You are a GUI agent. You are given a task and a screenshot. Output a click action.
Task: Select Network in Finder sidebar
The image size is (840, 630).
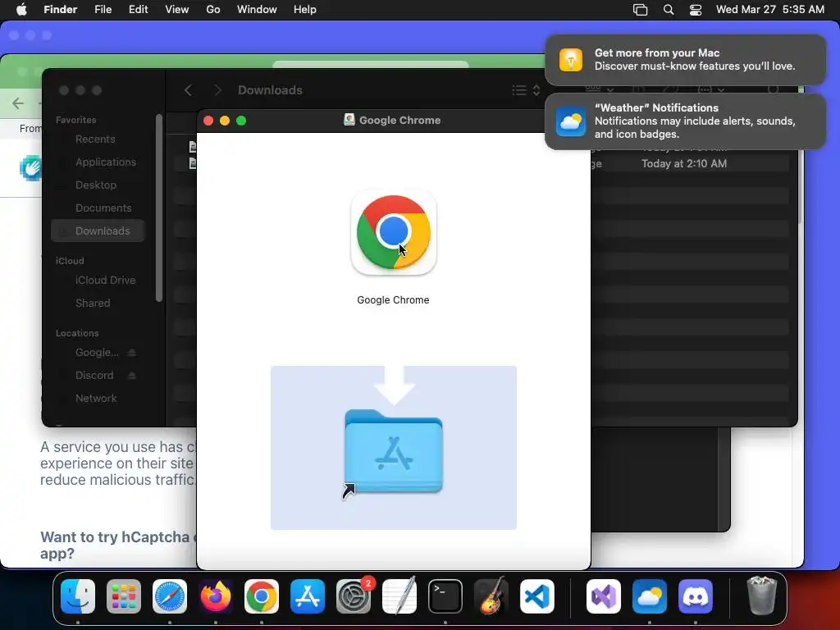coord(98,399)
